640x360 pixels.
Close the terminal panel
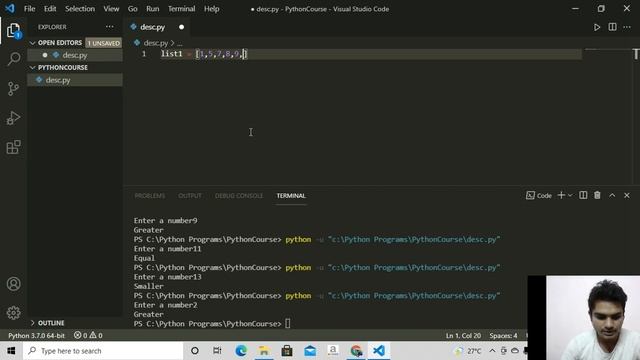click(627, 196)
